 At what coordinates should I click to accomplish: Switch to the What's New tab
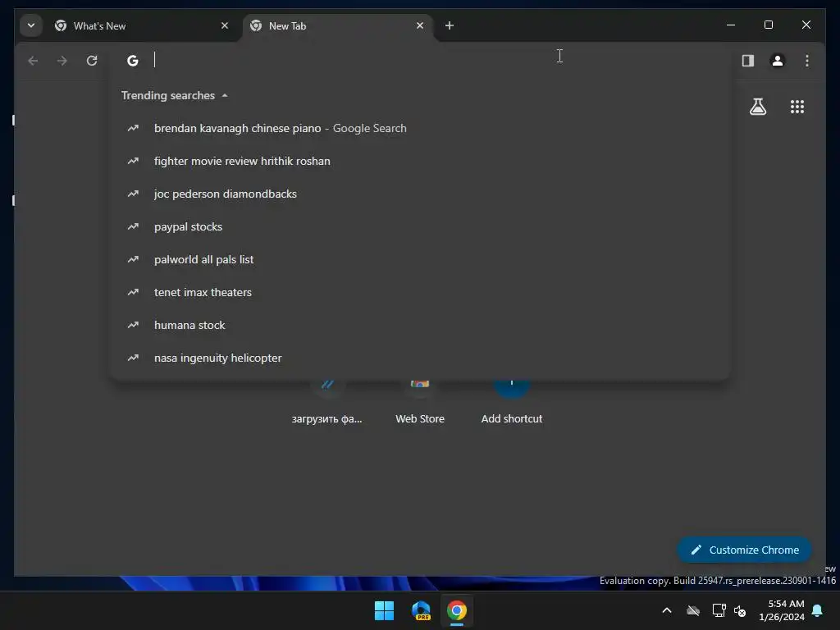[141, 25]
